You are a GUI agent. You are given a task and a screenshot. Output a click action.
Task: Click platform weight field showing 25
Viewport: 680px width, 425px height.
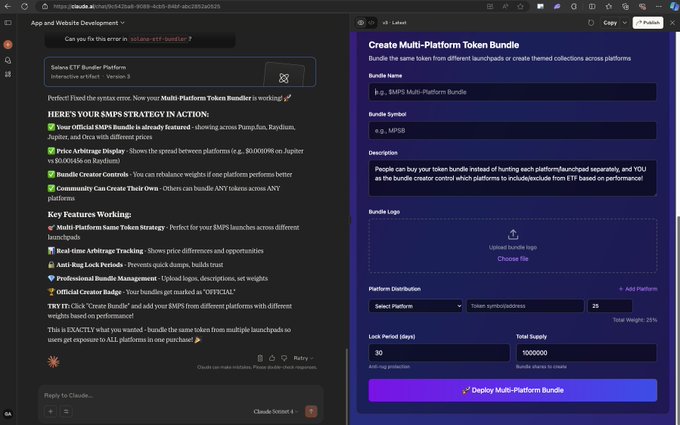[610, 306]
